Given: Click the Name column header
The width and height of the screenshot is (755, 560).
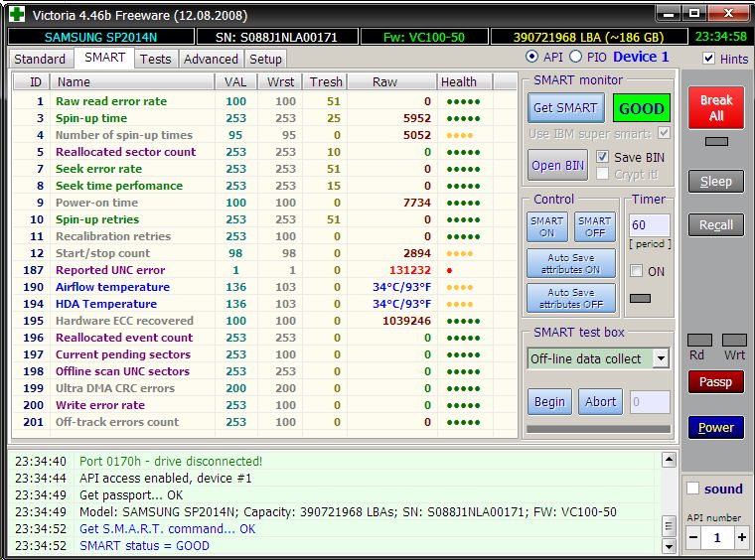Looking at the screenshot, I should 132,81.
